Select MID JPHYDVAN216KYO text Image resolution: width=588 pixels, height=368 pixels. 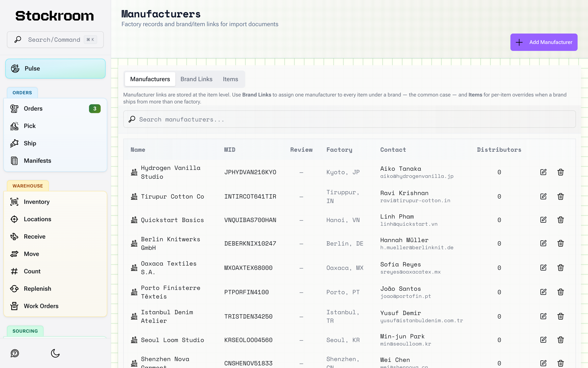pos(250,172)
